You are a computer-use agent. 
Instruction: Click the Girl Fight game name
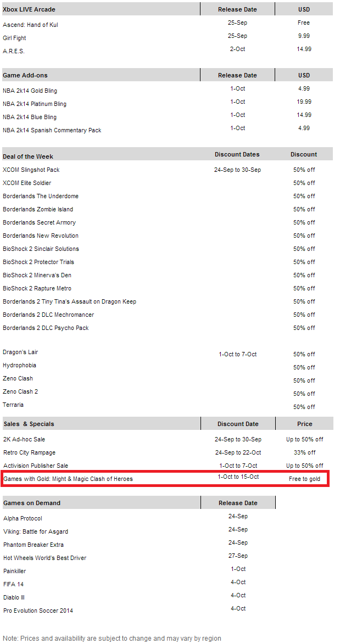[14, 38]
